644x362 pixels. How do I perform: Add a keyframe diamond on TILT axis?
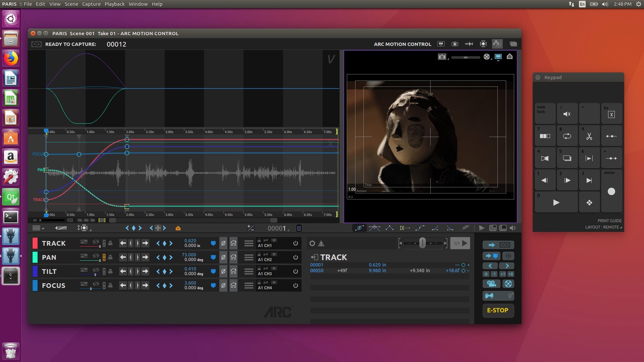tap(164, 271)
